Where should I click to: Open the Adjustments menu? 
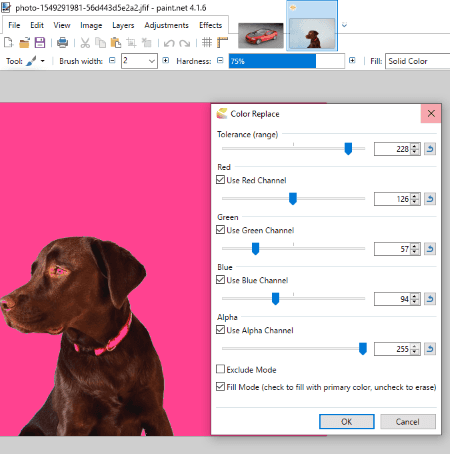(x=166, y=25)
